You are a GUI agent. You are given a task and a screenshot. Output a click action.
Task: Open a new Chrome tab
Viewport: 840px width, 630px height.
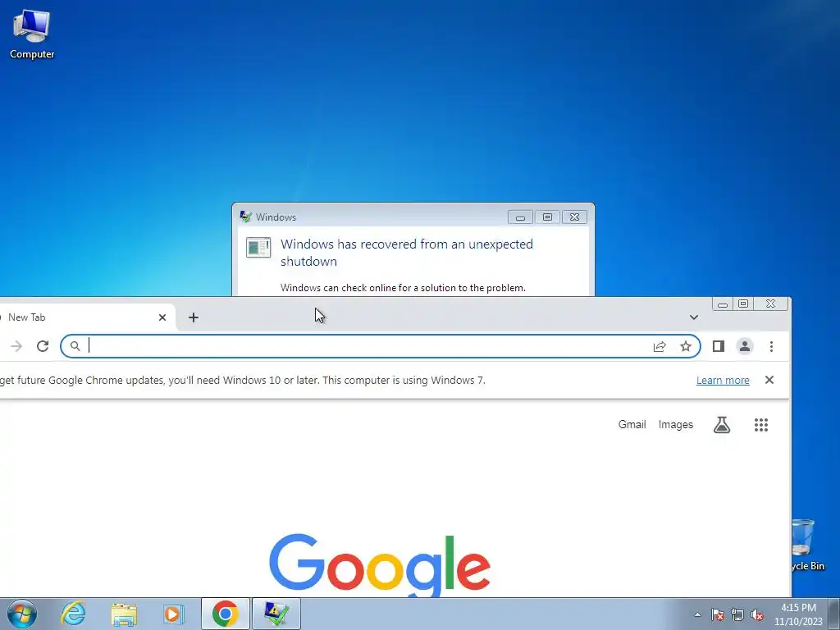coord(194,317)
